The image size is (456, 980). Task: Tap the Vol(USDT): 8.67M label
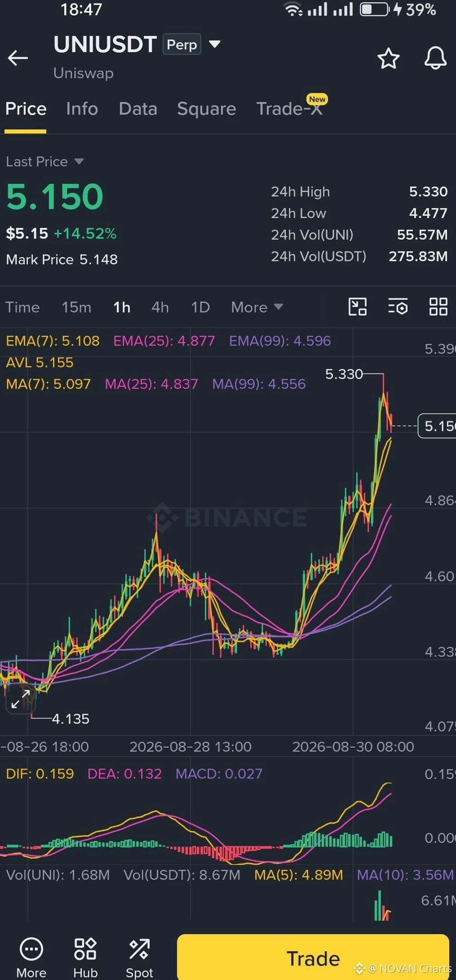coord(182,875)
